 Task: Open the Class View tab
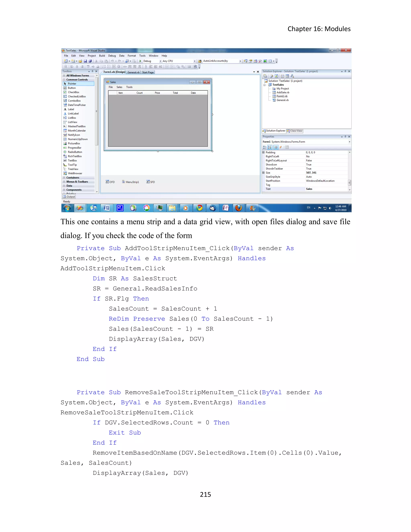[295, 131]
